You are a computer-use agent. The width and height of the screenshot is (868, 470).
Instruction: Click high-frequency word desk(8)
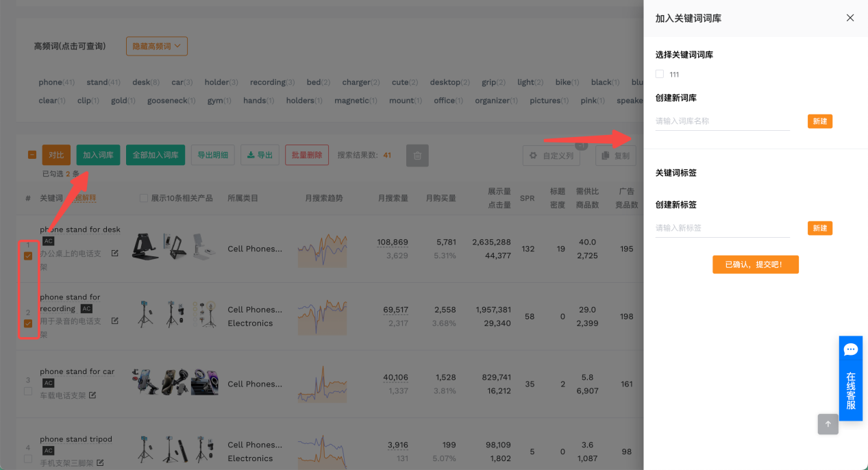146,82
